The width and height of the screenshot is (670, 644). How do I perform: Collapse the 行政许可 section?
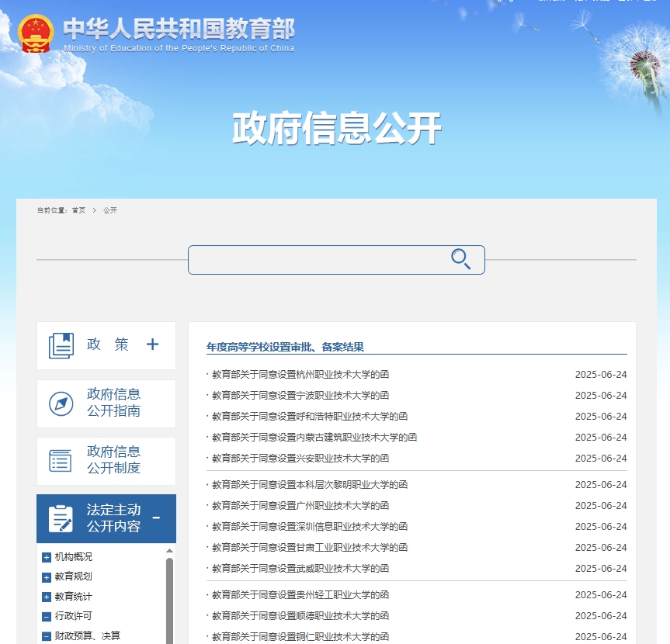pos(47,615)
